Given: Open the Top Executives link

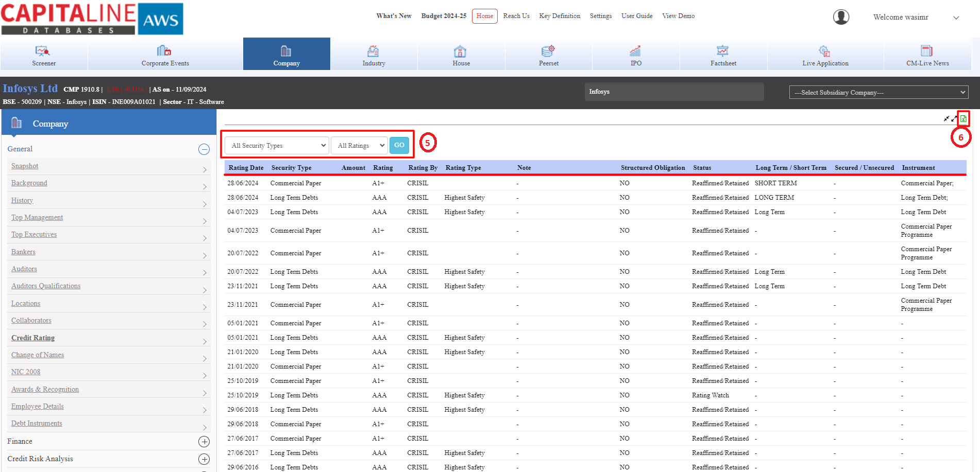Looking at the screenshot, I should pos(34,234).
